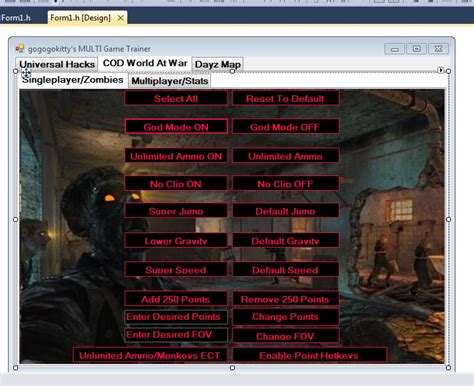Click the form title text gogogokitty's MULTI Game Trainer
This screenshot has height=386, width=474.
tap(89, 49)
